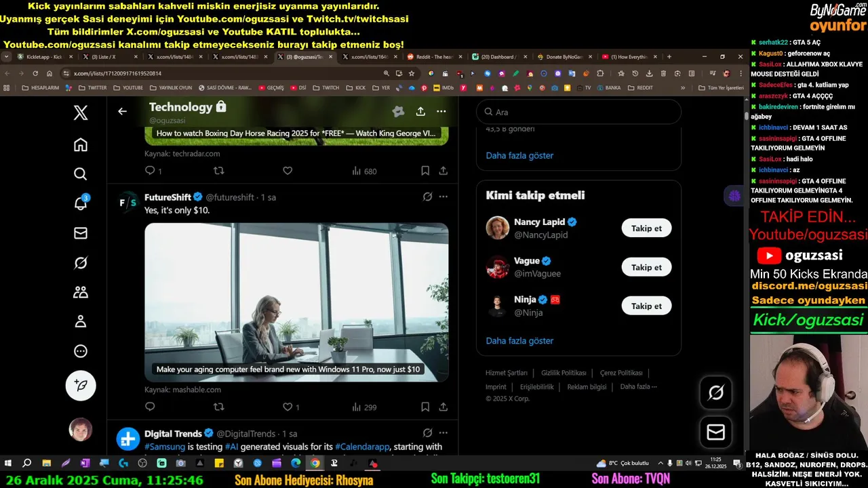Switch to the (20) Dashboard tab
The image size is (868, 488).
pyautogui.click(x=499, y=57)
